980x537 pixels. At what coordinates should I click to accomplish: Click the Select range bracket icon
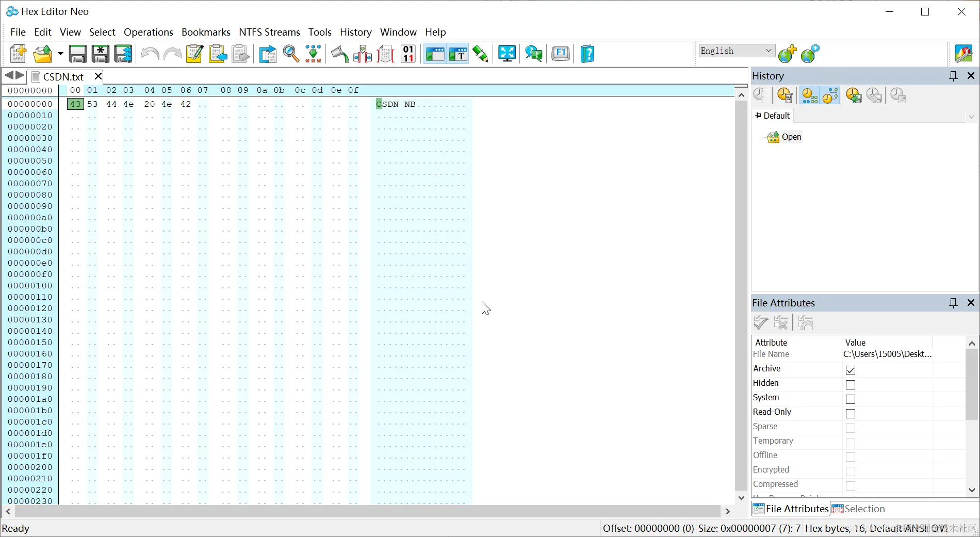[x=385, y=54]
